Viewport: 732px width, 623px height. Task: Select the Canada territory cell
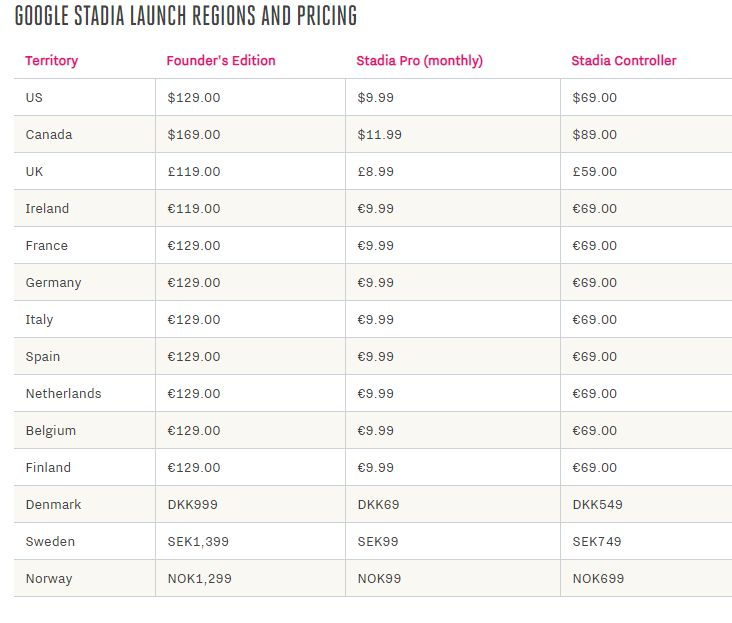(x=49, y=135)
